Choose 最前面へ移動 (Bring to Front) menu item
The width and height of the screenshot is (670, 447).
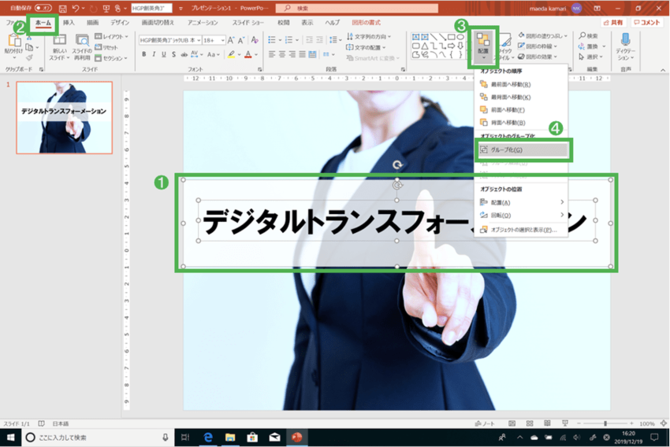click(x=521, y=85)
